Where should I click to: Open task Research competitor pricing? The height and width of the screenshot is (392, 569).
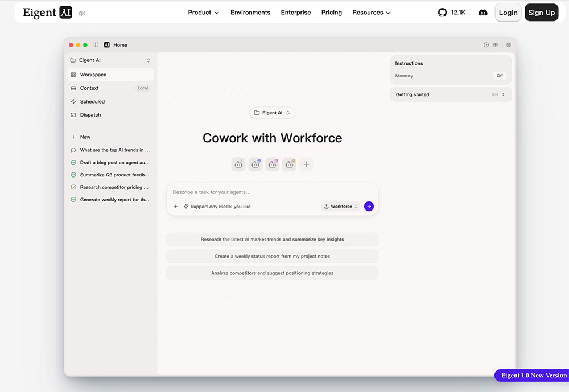111,187
